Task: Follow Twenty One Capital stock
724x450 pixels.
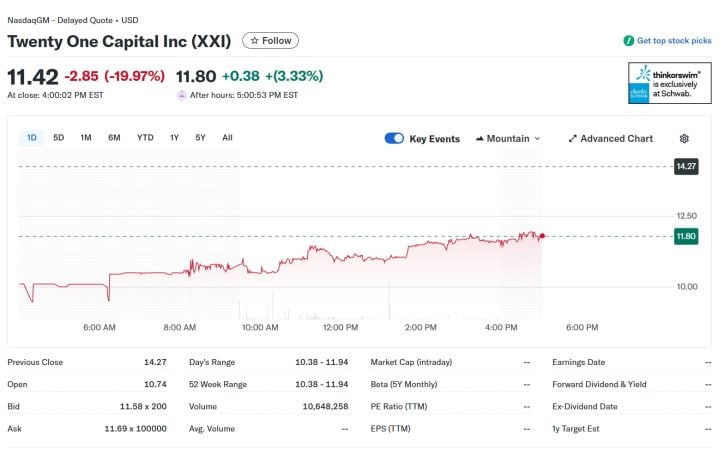Action: (x=271, y=41)
